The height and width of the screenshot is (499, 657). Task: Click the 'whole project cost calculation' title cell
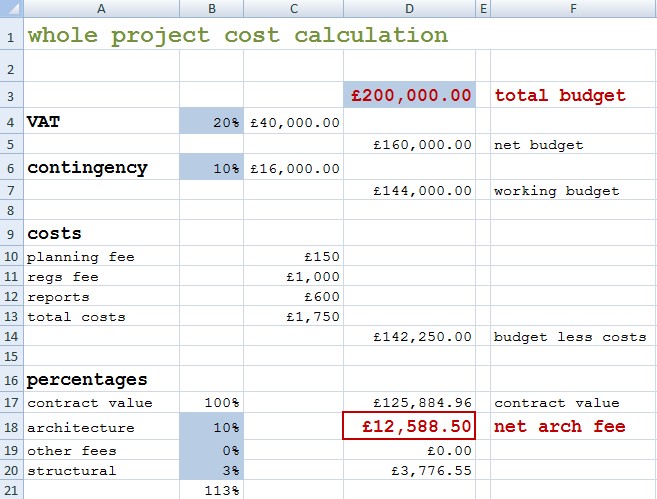click(x=238, y=35)
